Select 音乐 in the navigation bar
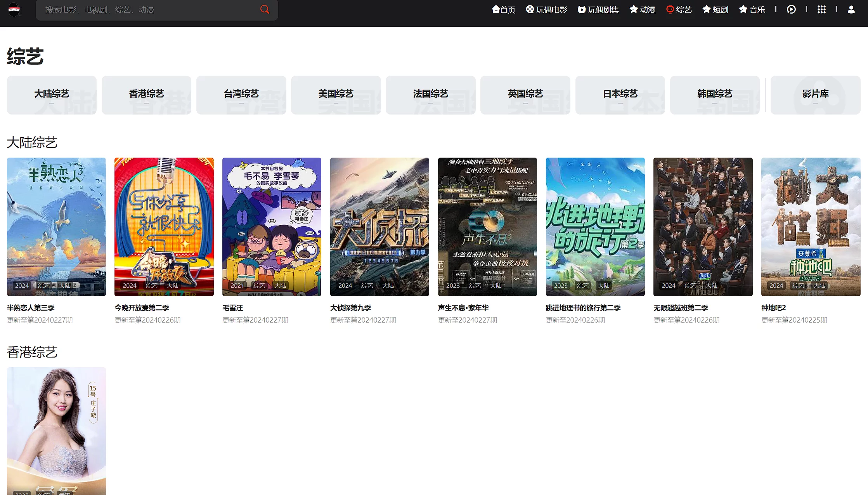868x495 pixels. click(x=752, y=9)
